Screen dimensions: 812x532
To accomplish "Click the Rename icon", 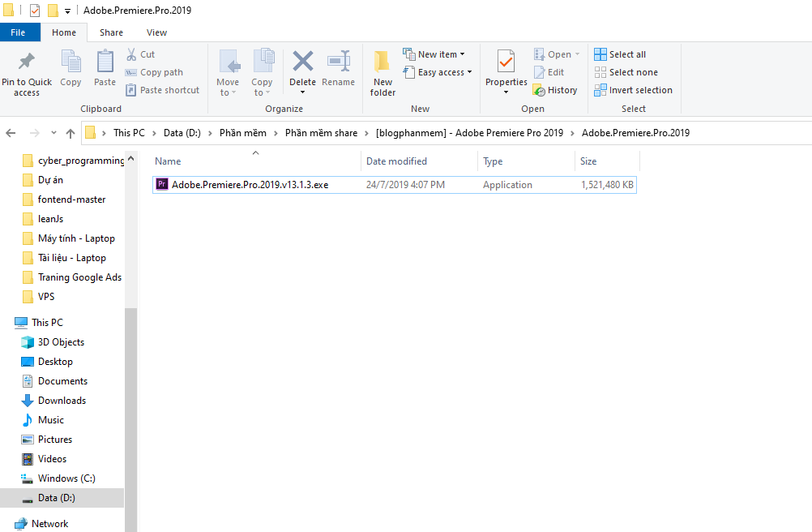I will point(339,61).
